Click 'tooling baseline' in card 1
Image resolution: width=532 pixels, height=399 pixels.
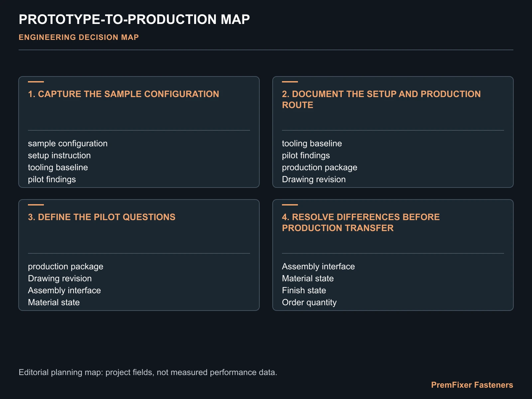coord(58,168)
